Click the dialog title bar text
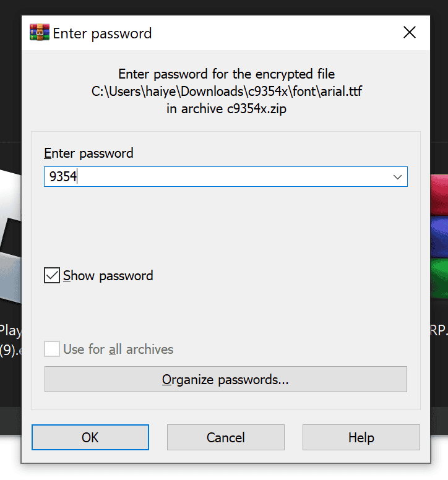The height and width of the screenshot is (480, 448). tap(102, 33)
